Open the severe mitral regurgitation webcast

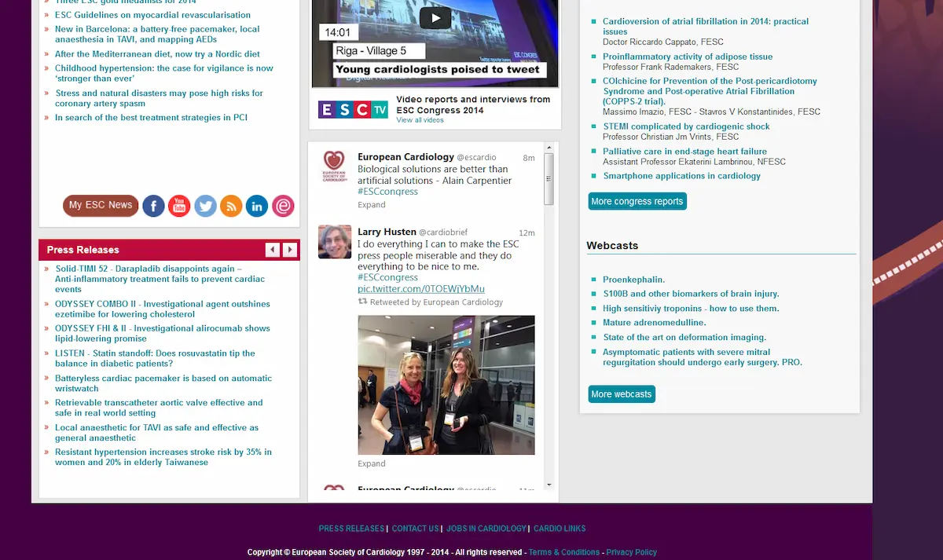click(x=703, y=357)
